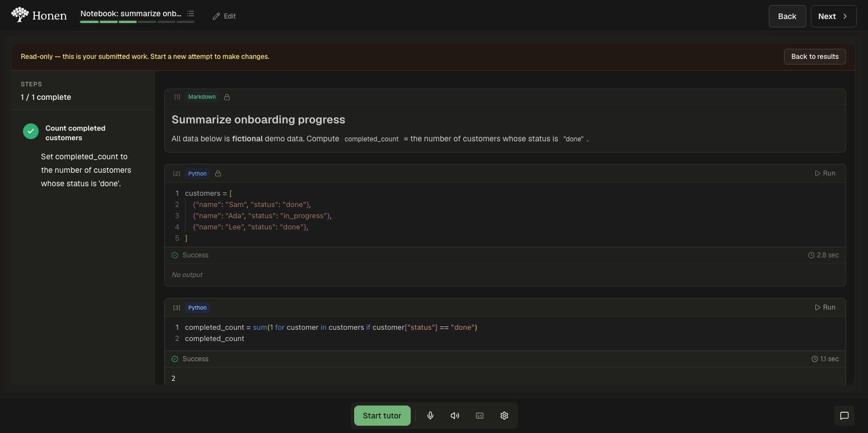Click the Python badge on cell 2
This screenshot has height=433, width=868.
click(x=197, y=173)
